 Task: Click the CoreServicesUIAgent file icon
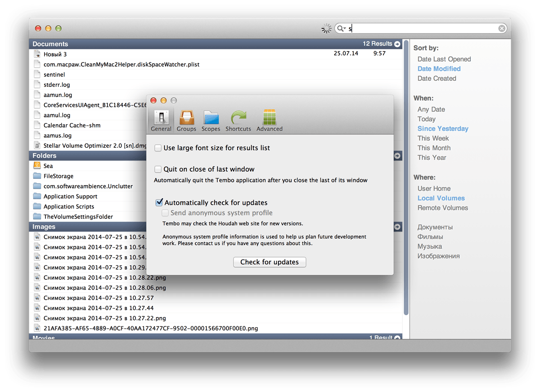37,105
